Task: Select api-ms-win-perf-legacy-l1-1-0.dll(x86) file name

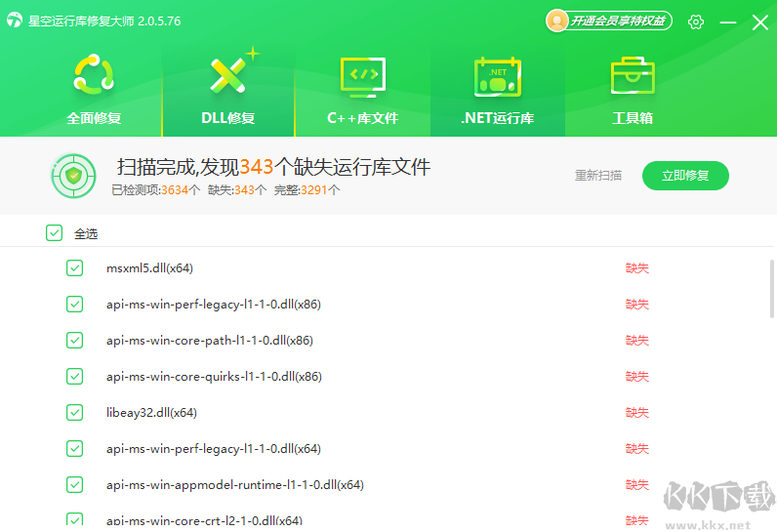Action: tap(214, 305)
